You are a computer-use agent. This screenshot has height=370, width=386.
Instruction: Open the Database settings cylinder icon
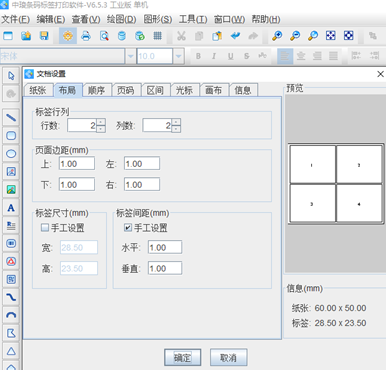[122, 36]
